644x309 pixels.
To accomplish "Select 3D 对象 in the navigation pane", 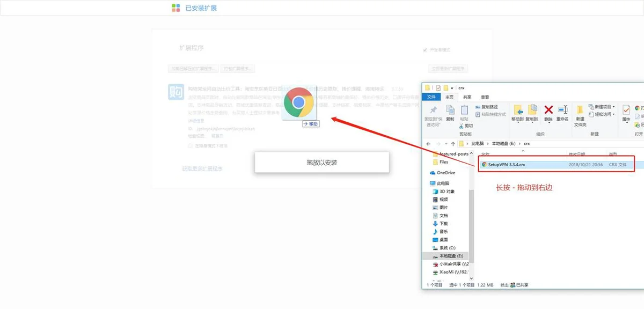I will coord(443,192).
